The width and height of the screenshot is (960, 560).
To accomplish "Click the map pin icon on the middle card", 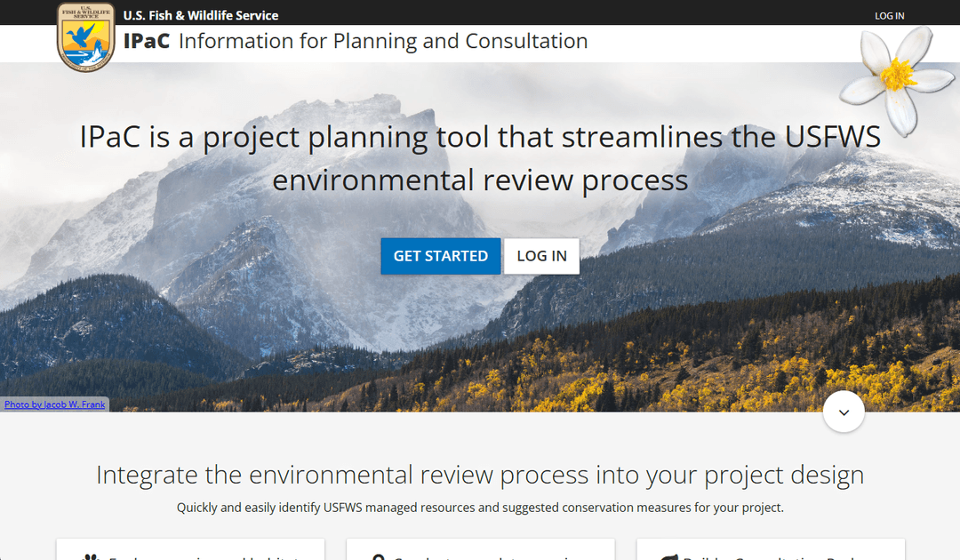I will [378, 557].
